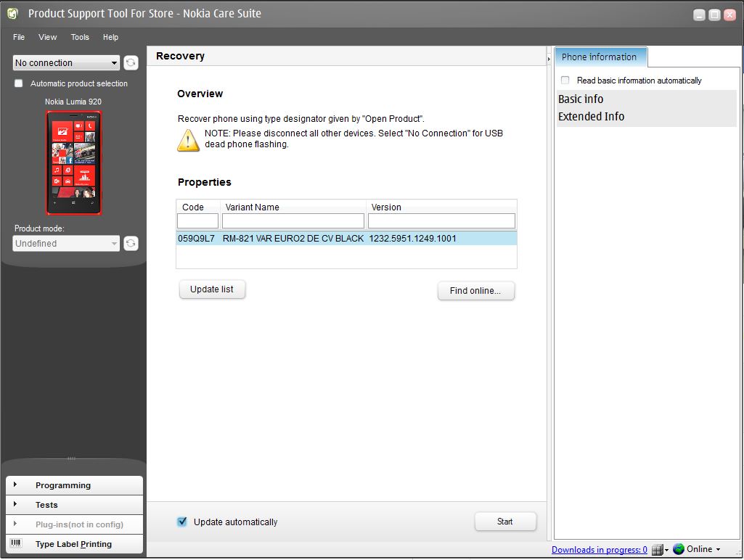
Task: Close the Nokia Care Suite window
Action: 729,15
